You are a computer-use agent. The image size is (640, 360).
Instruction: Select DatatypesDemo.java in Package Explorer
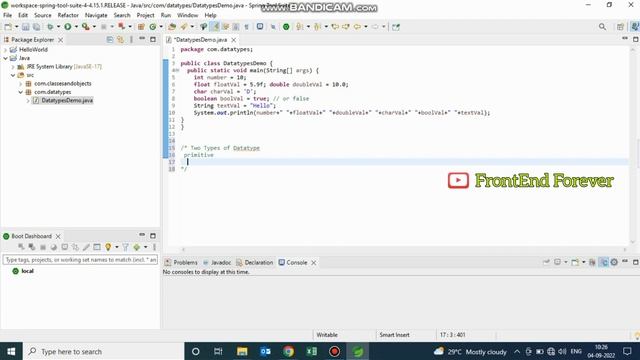coord(67,100)
